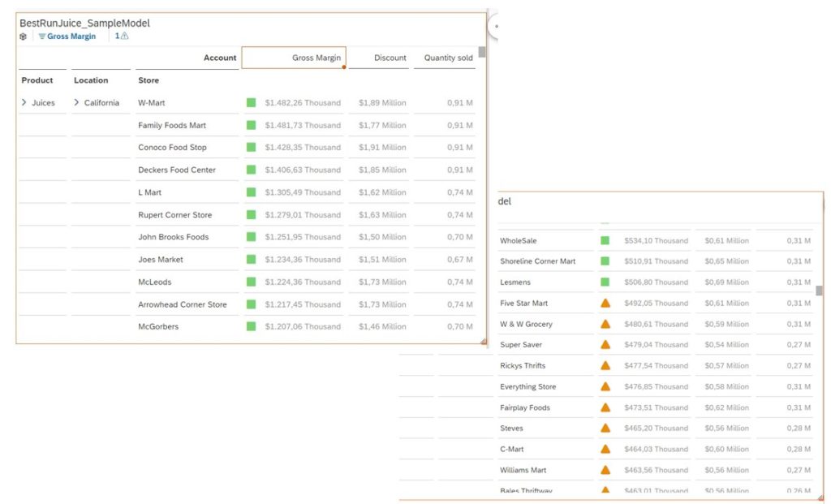The image size is (831, 504).
Task: Click the orange alert icon for Super Saver
Action: click(x=604, y=345)
